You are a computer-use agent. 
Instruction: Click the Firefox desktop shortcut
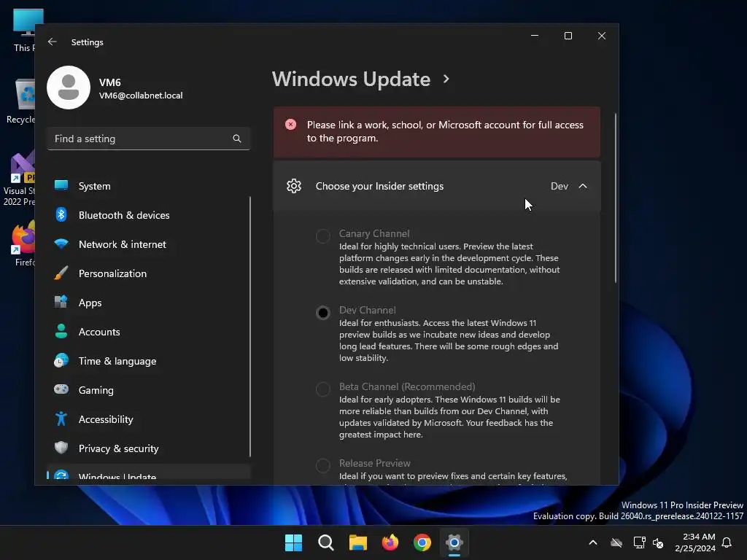pos(23,244)
